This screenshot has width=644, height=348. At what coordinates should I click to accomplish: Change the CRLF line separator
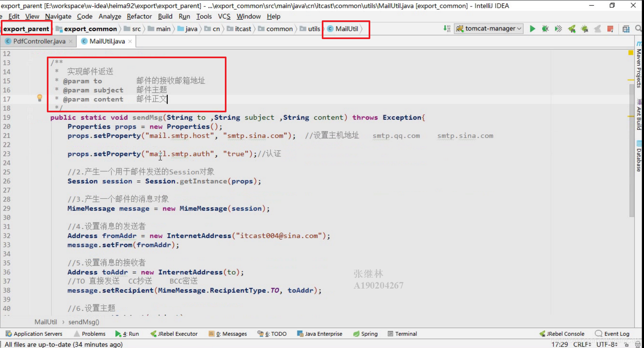pos(582,344)
